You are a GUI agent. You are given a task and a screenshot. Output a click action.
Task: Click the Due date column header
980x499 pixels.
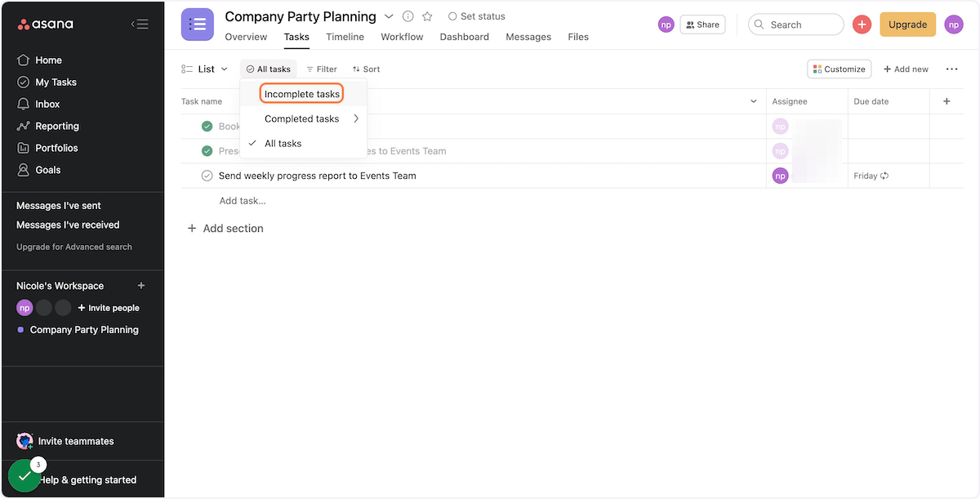(871, 101)
